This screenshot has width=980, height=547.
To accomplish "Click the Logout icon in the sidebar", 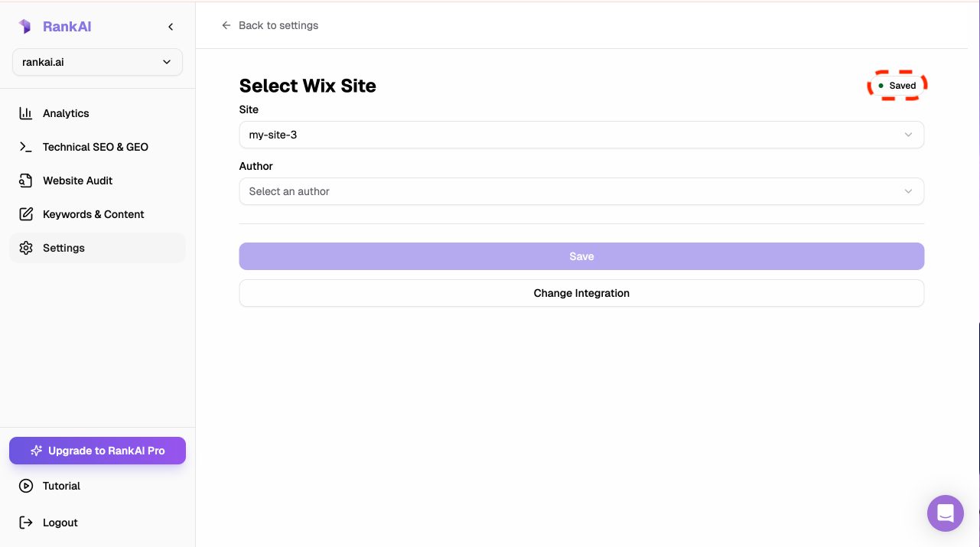I will (x=25, y=523).
